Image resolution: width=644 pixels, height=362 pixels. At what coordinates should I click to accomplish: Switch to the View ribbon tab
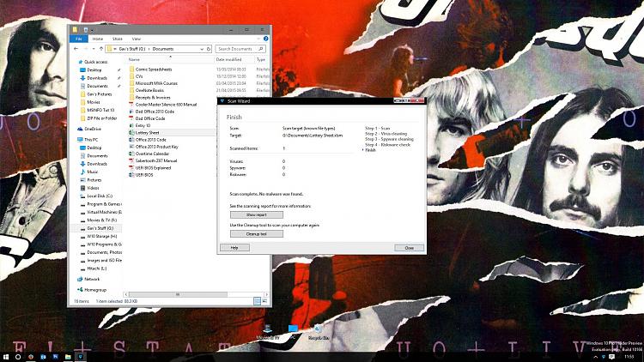[x=137, y=39]
